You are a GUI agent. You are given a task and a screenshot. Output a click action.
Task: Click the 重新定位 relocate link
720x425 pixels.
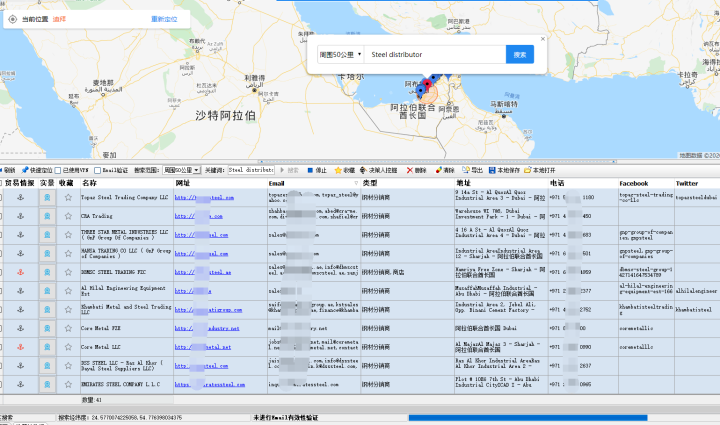click(x=164, y=19)
